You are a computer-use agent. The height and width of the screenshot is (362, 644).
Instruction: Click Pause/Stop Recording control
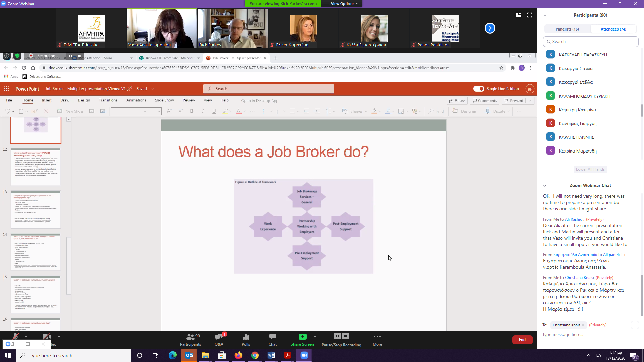coord(341,339)
